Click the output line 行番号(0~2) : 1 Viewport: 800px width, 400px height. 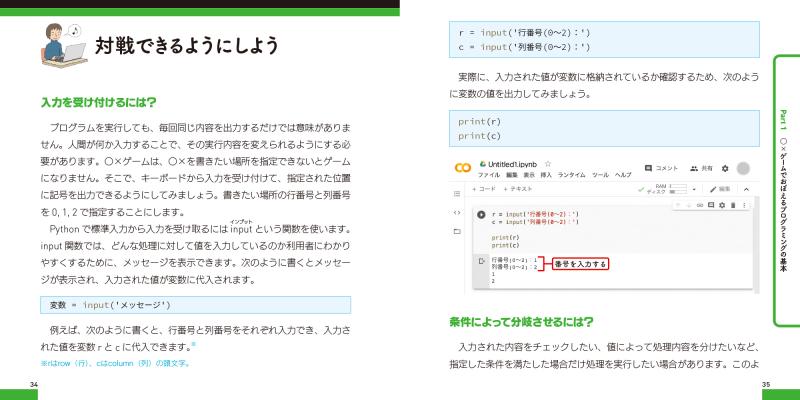[x=514, y=260]
